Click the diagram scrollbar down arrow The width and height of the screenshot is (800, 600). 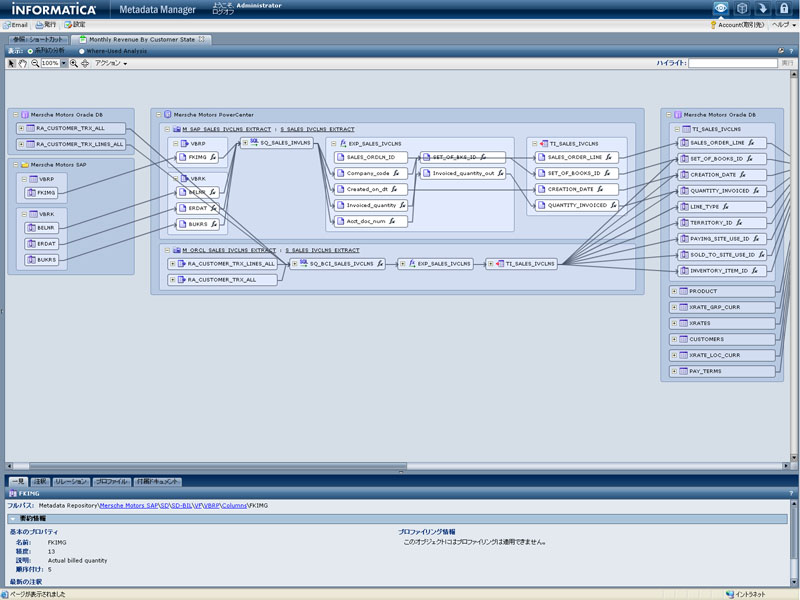click(793, 458)
